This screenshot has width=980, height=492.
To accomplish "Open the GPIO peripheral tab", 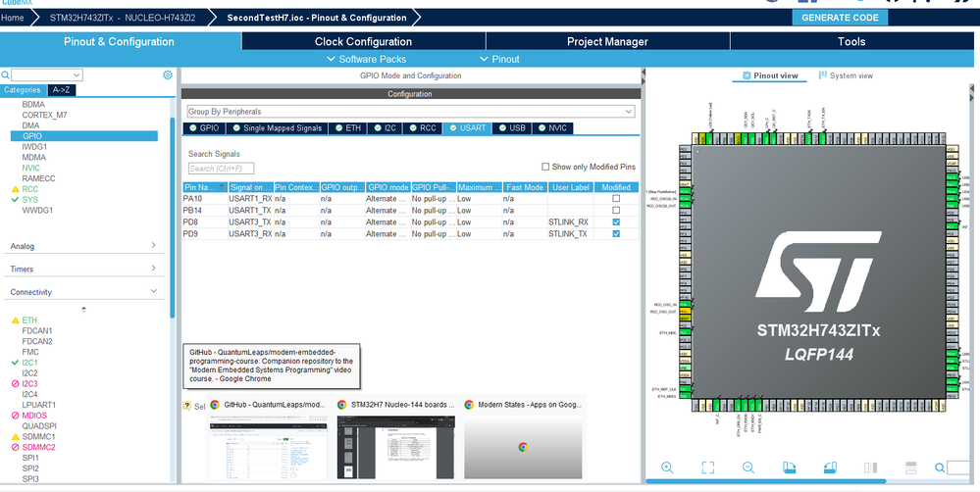I will [204, 128].
